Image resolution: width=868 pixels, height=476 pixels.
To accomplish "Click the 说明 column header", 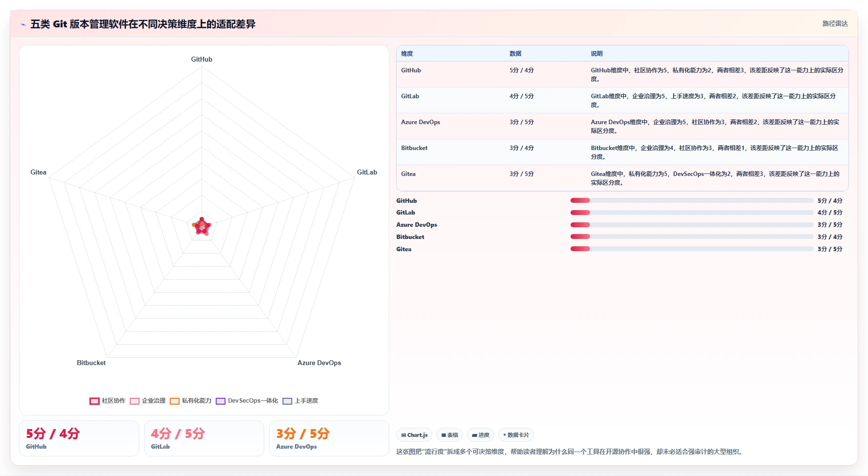I will click(x=596, y=54).
